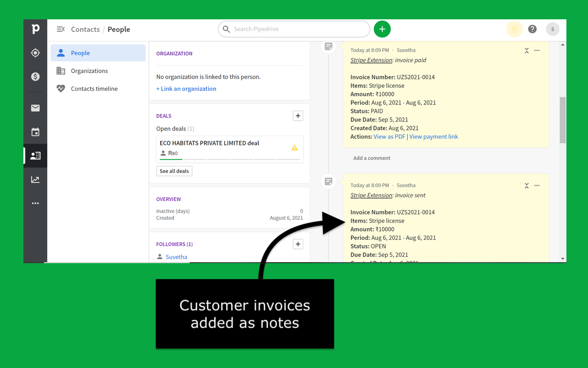The width and height of the screenshot is (588, 368).
Task: Open the S profile avatar menu
Action: pyautogui.click(x=553, y=29)
